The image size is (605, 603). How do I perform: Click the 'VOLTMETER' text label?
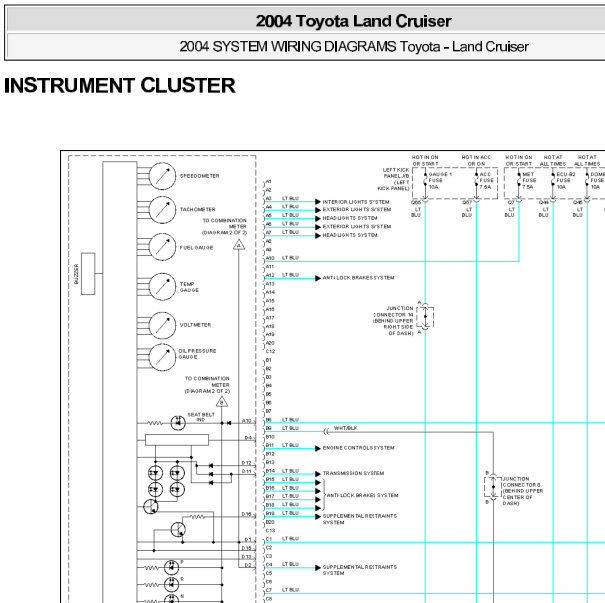[195, 325]
